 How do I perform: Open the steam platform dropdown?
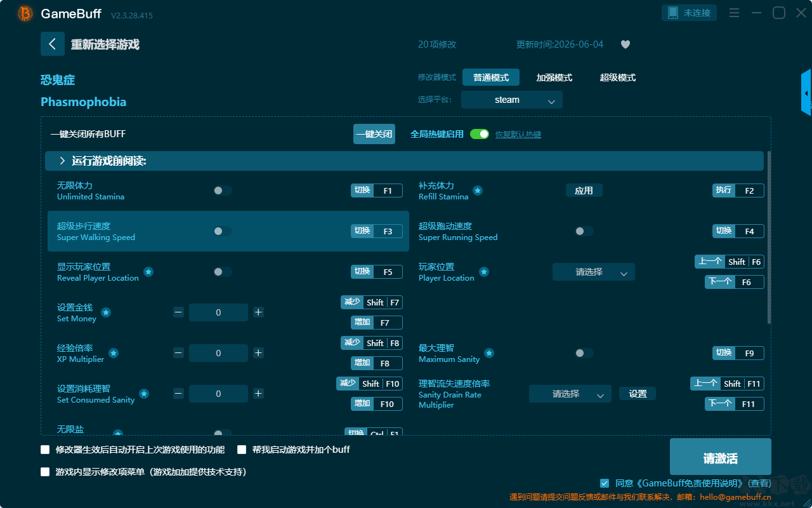[x=512, y=100]
